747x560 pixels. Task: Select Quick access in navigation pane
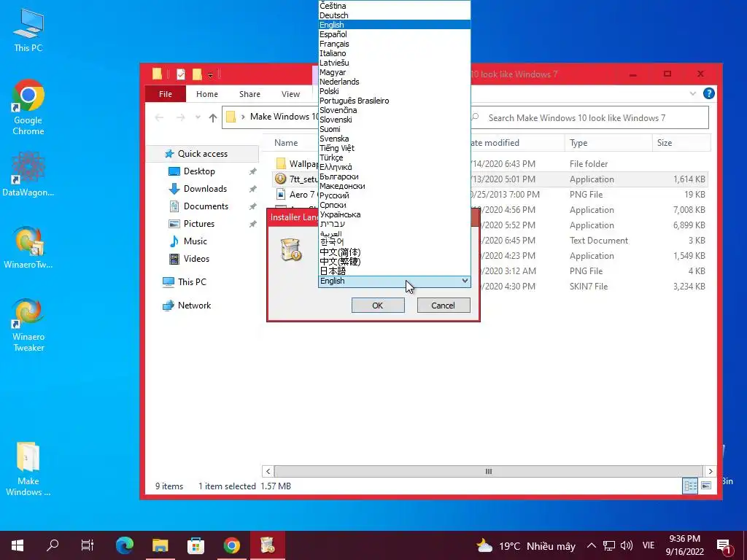click(203, 153)
